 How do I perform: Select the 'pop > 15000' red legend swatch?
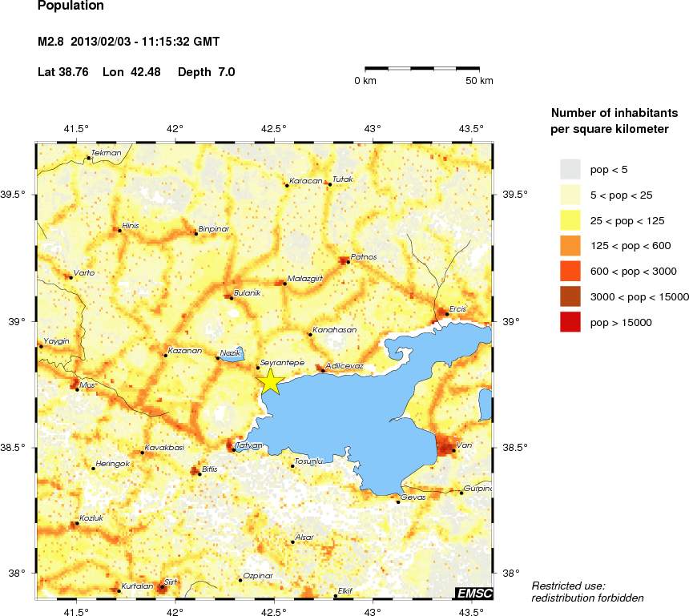570,322
